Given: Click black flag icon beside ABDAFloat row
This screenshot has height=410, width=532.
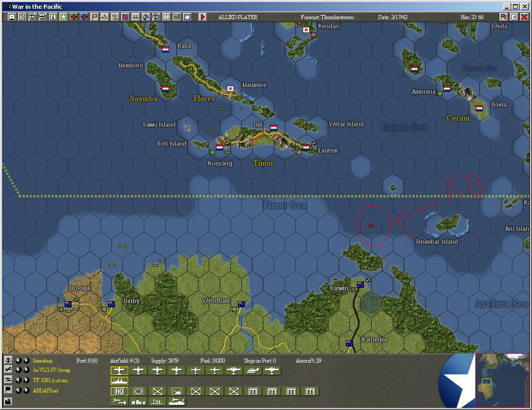Looking at the screenshot, I should click(8, 390).
